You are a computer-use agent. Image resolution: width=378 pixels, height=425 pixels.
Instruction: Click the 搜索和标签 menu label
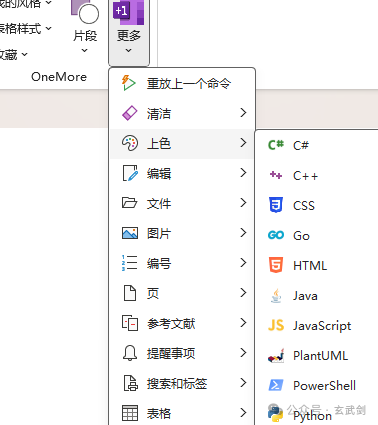(177, 383)
